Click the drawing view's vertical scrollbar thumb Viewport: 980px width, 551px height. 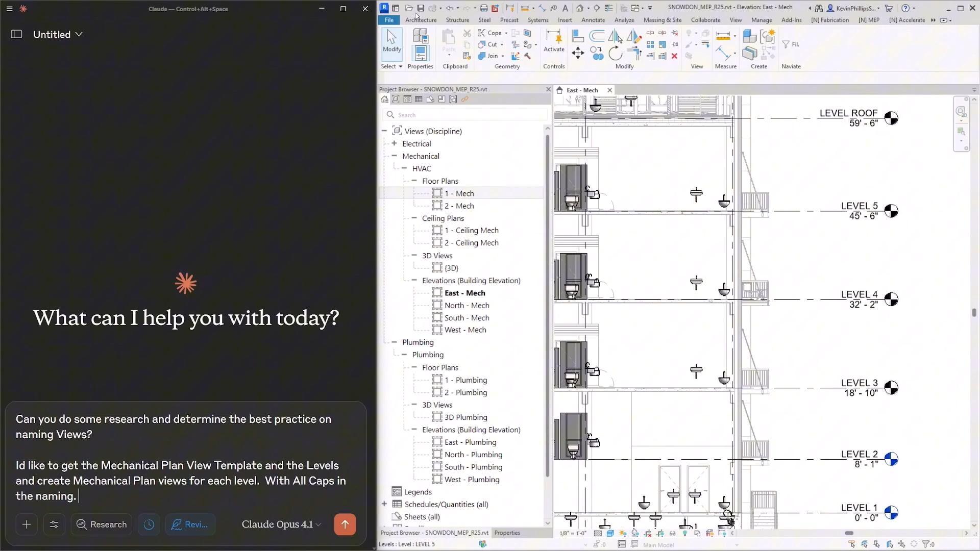(974, 313)
